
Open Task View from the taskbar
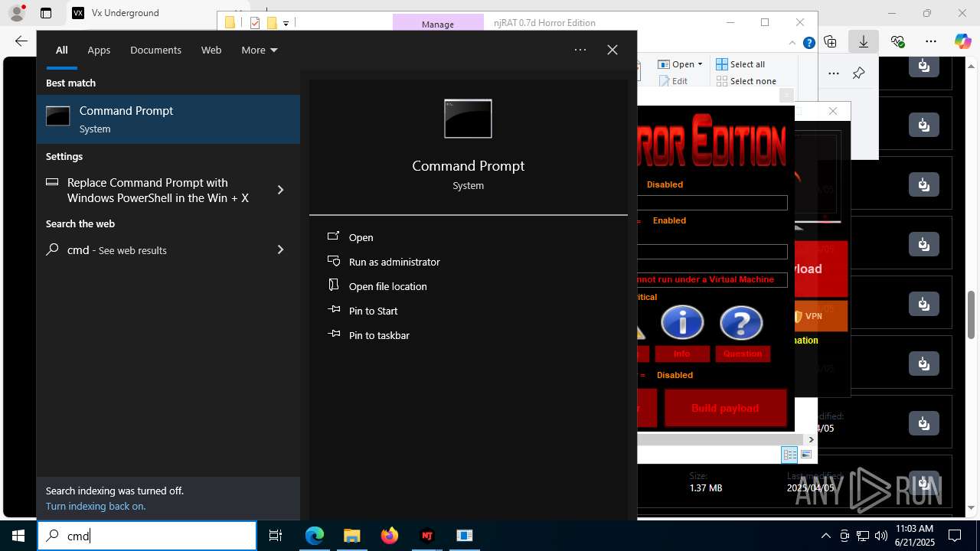tap(276, 536)
